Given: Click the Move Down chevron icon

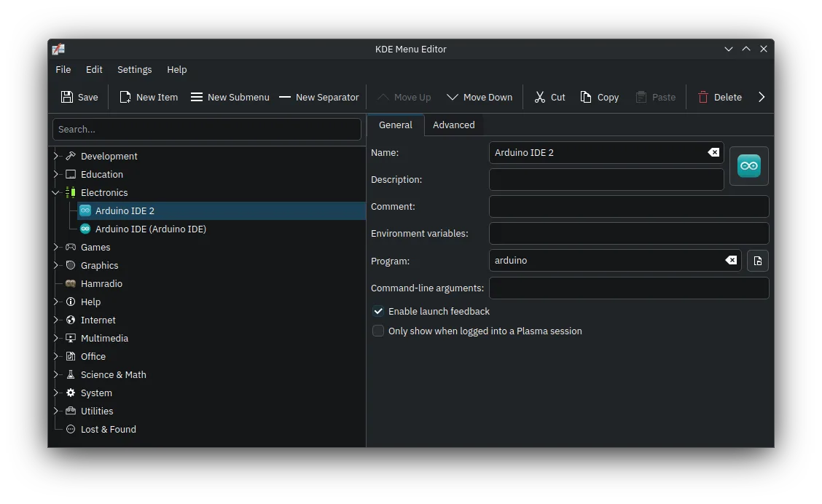Looking at the screenshot, I should coord(453,97).
